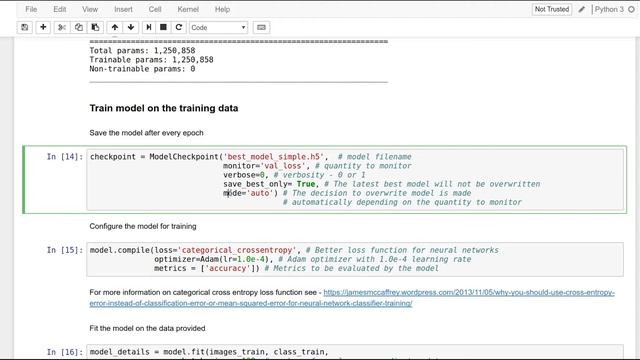The image size is (640, 360).
Task: Open the command palette keyboard icon
Action: pyautogui.click(x=261, y=27)
